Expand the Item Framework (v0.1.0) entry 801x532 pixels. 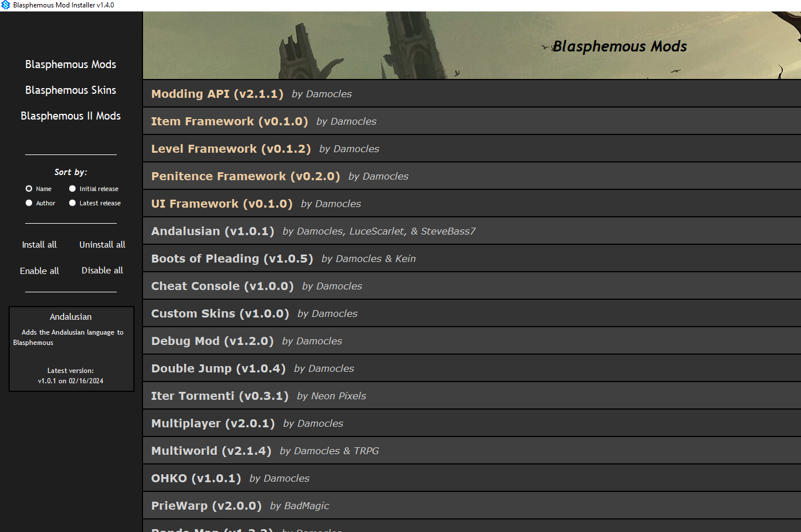point(229,121)
